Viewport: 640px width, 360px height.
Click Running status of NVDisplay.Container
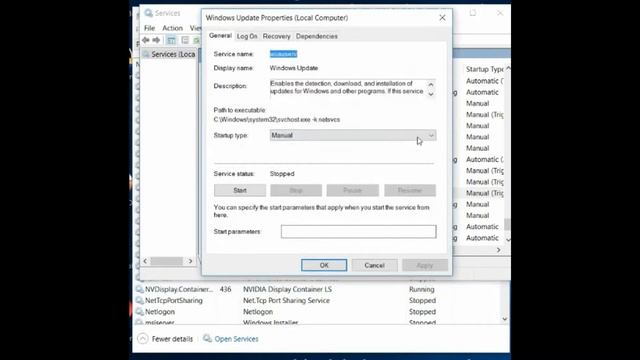(x=422, y=289)
